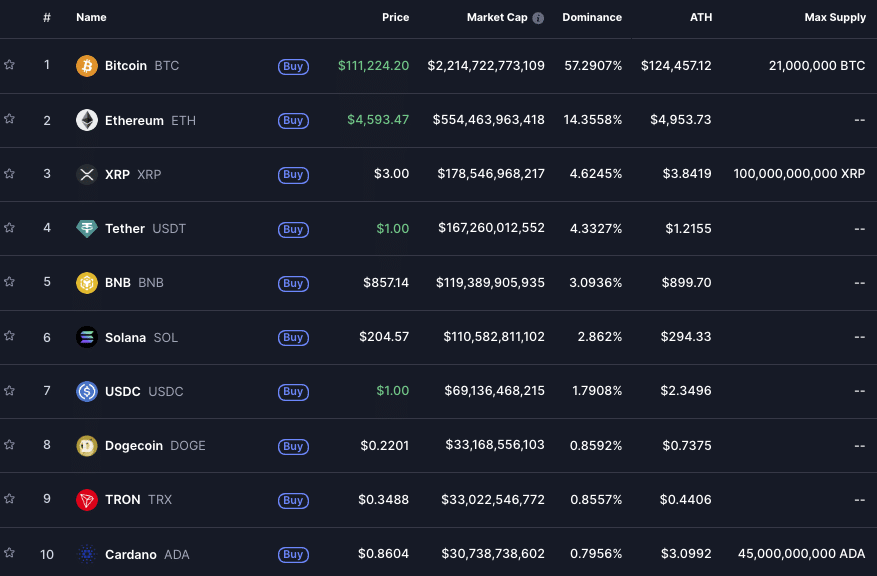Image resolution: width=877 pixels, height=576 pixels.
Task: Favorite Tether using its star
Action: coord(10,228)
